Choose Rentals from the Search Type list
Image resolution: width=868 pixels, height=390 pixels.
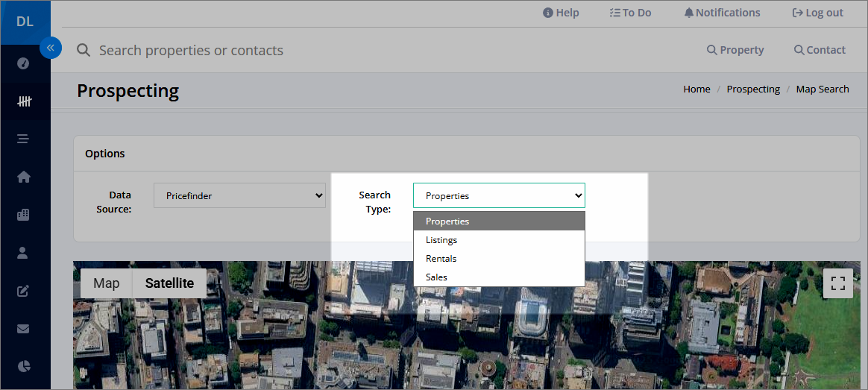(499, 258)
